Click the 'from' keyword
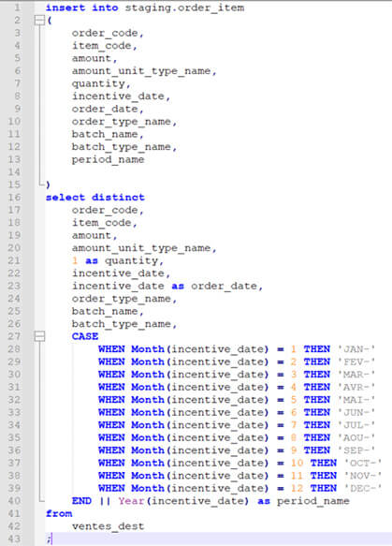Viewport: 392px width, 546px height. point(59,513)
